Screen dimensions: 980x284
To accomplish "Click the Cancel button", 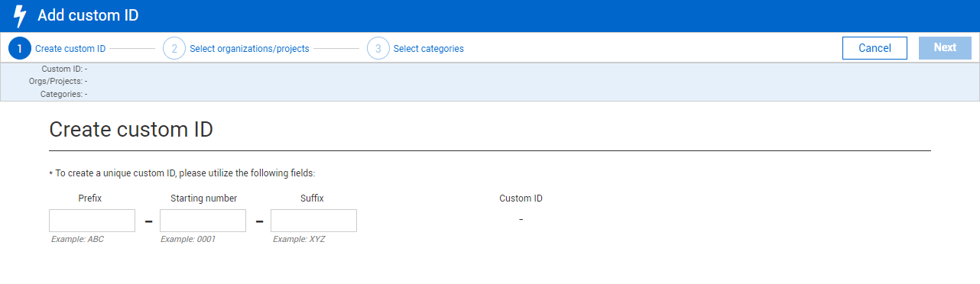I will click(875, 48).
